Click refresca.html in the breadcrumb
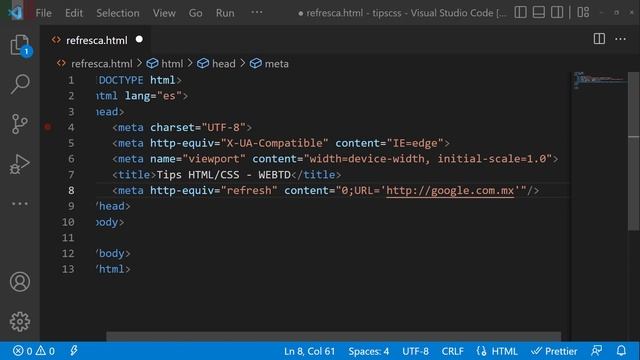The image size is (640, 360). click(102, 64)
